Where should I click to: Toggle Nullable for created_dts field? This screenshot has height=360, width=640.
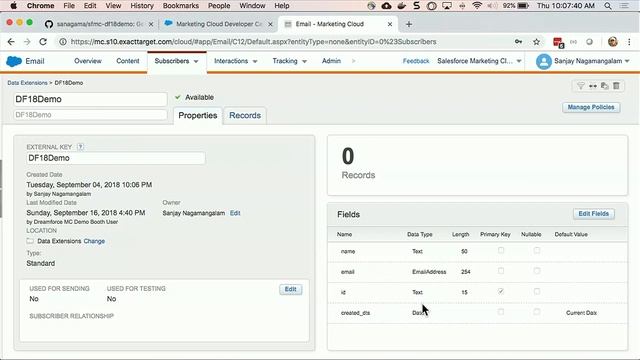pos(537,312)
